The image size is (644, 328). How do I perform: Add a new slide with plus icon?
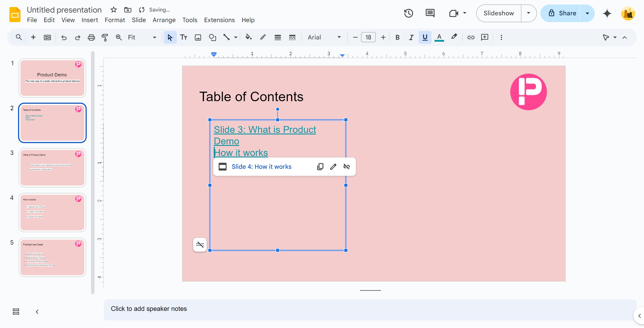[x=33, y=37]
